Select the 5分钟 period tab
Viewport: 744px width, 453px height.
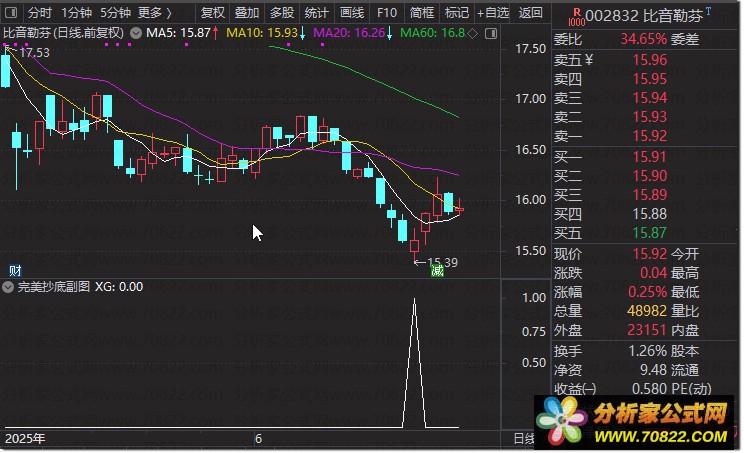tap(115, 12)
